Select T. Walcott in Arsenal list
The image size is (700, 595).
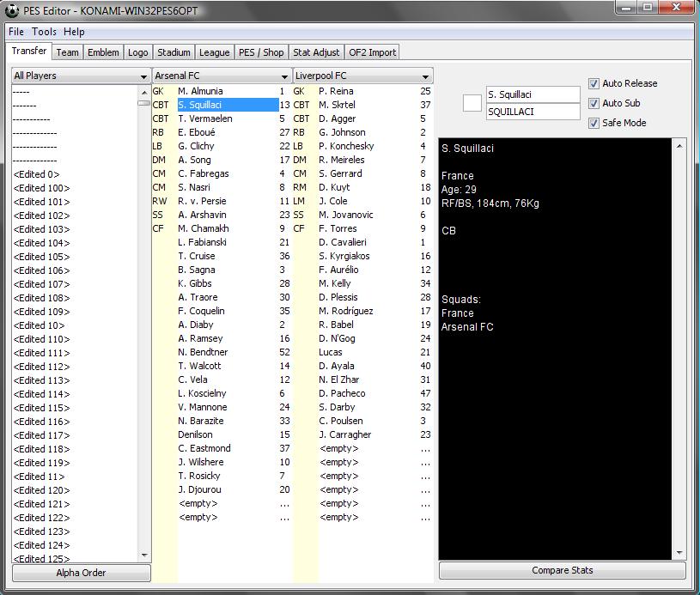(x=222, y=366)
